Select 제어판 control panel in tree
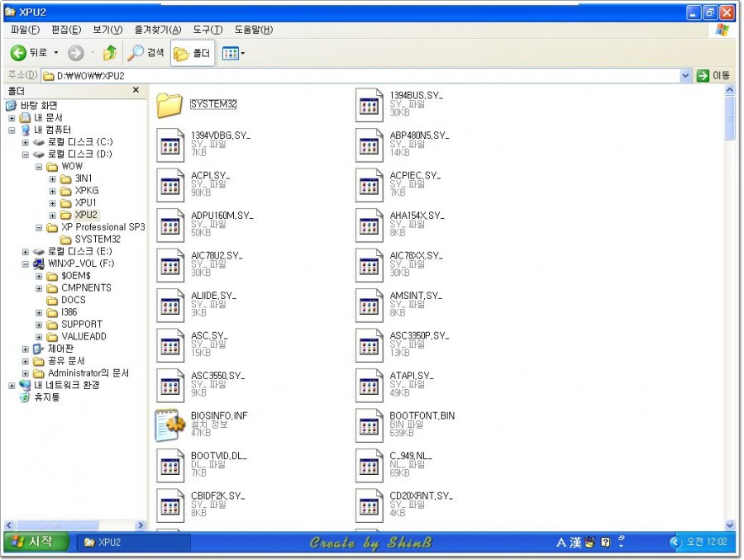This screenshot has height=560, width=744. pyautogui.click(x=60, y=349)
